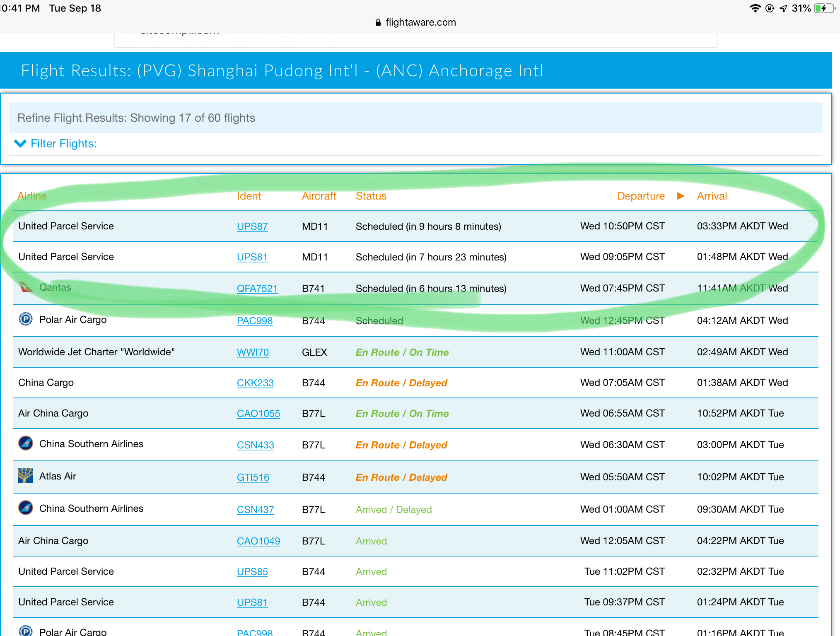Click '03:33PM AKDT Wed' arrival time
Viewport: 840px width, 636px height.
pos(743,226)
